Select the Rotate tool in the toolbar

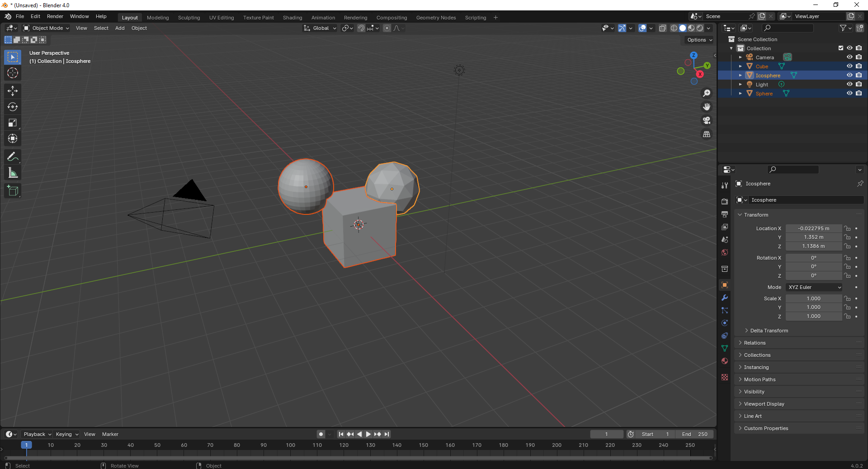click(x=13, y=107)
